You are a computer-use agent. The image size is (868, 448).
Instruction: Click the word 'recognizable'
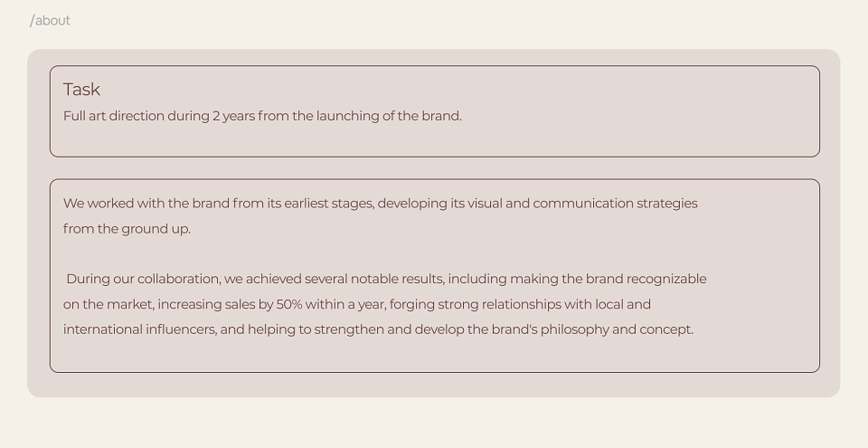[666, 279]
